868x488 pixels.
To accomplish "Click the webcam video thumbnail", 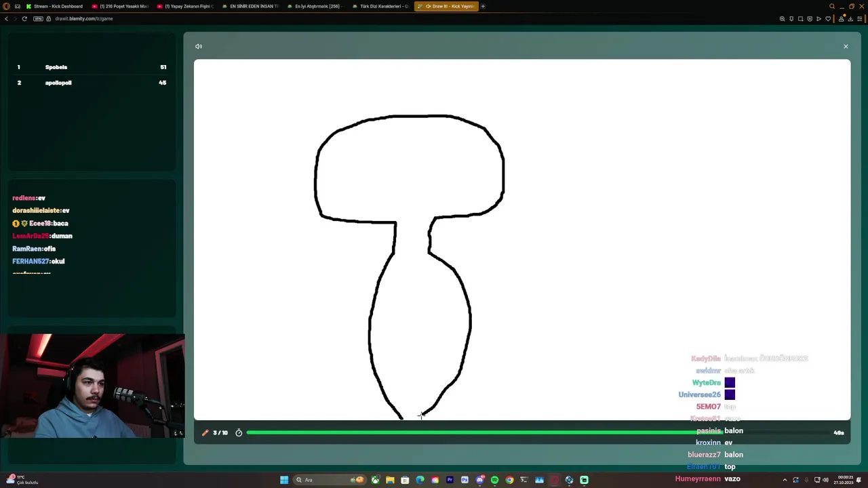I will pos(92,386).
